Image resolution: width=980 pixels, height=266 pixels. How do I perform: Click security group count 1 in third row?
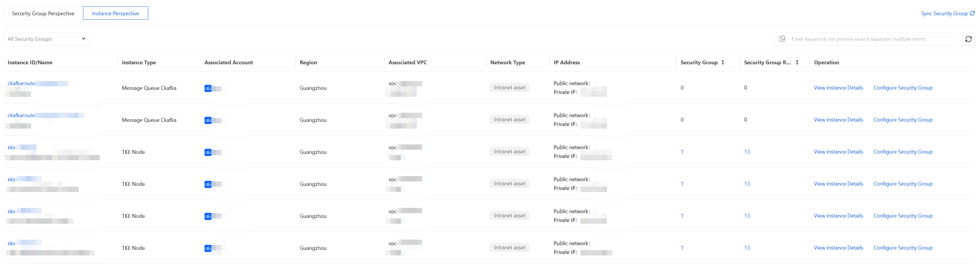point(682,152)
